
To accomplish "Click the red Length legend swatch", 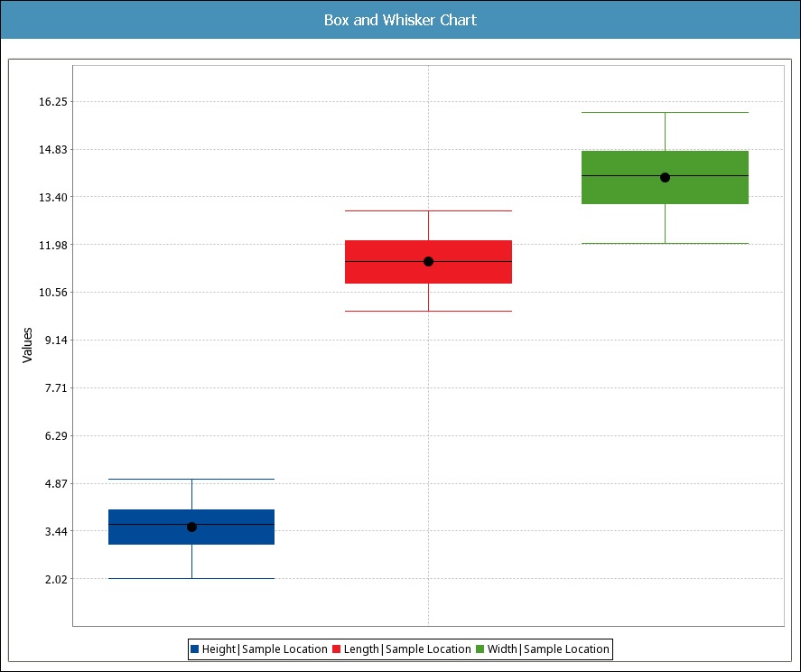I will pos(337,649).
